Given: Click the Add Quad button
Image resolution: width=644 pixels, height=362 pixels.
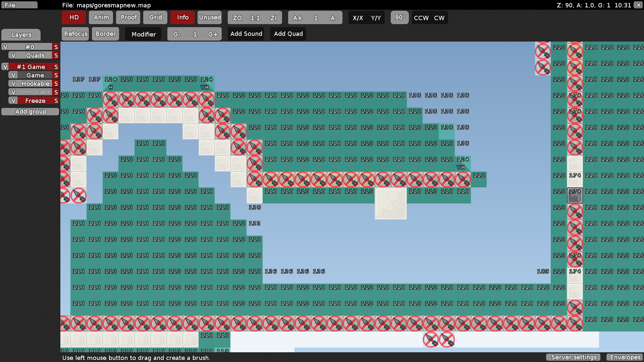Looking at the screenshot, I should pos(288,34).
